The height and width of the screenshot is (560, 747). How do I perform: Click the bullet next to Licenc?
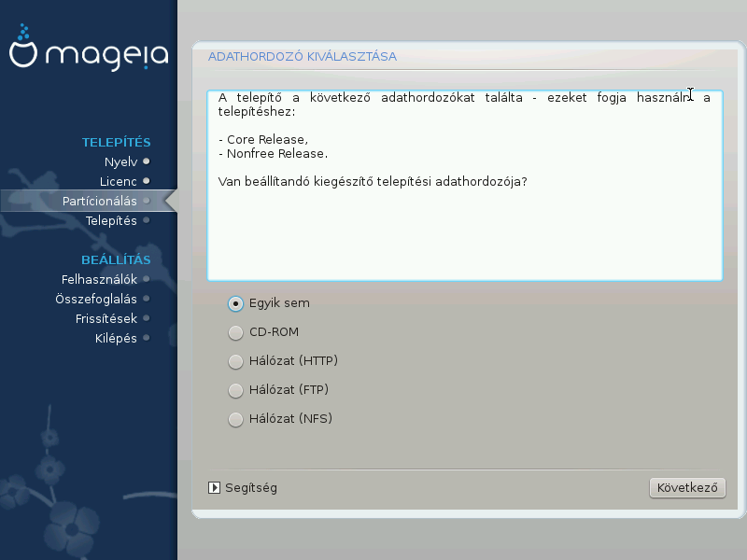click(147, 181)
